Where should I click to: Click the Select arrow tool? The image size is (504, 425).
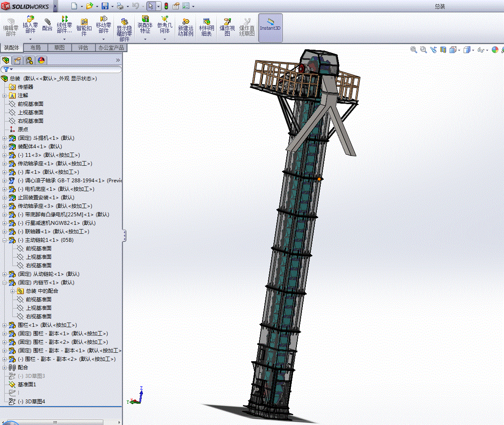coord(151,6)
